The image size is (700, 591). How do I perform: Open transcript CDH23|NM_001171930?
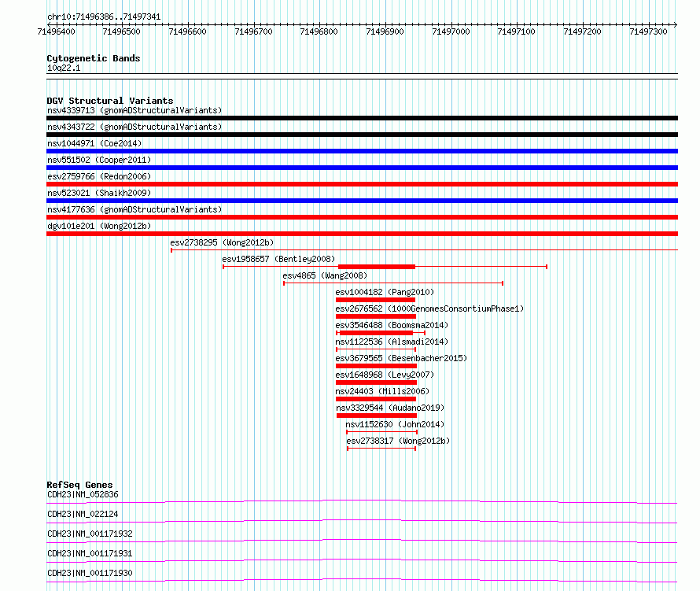90,573
